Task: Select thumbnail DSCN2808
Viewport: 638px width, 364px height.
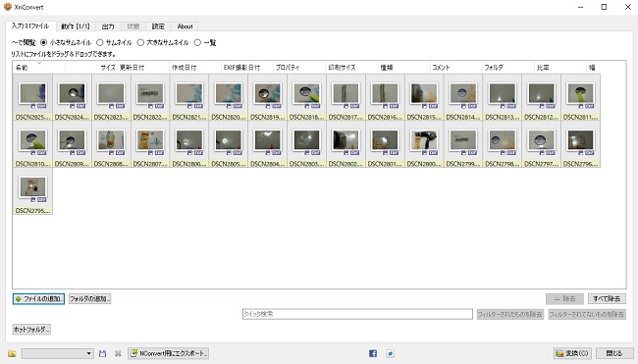Action: coord(111,144)
